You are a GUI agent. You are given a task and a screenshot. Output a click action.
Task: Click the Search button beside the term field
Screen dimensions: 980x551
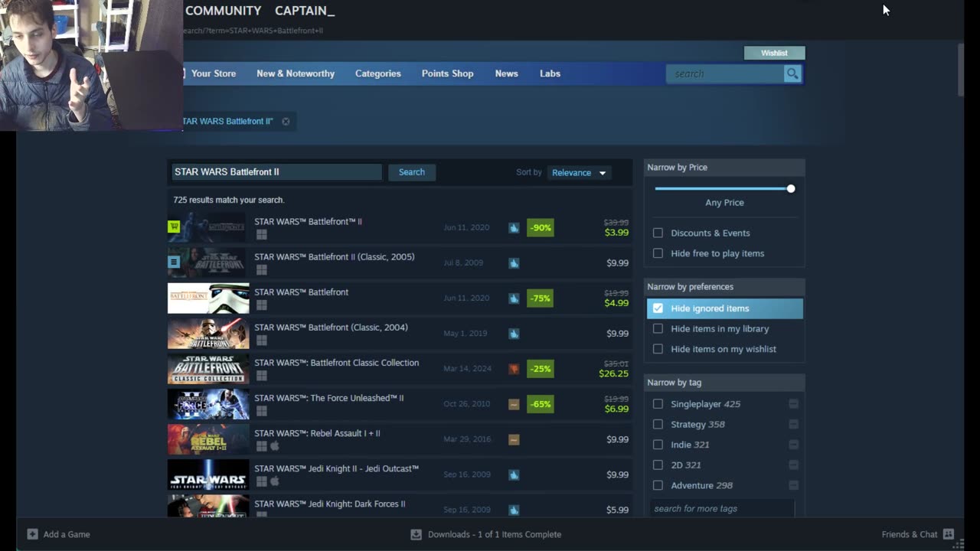(x=412, y=172)
